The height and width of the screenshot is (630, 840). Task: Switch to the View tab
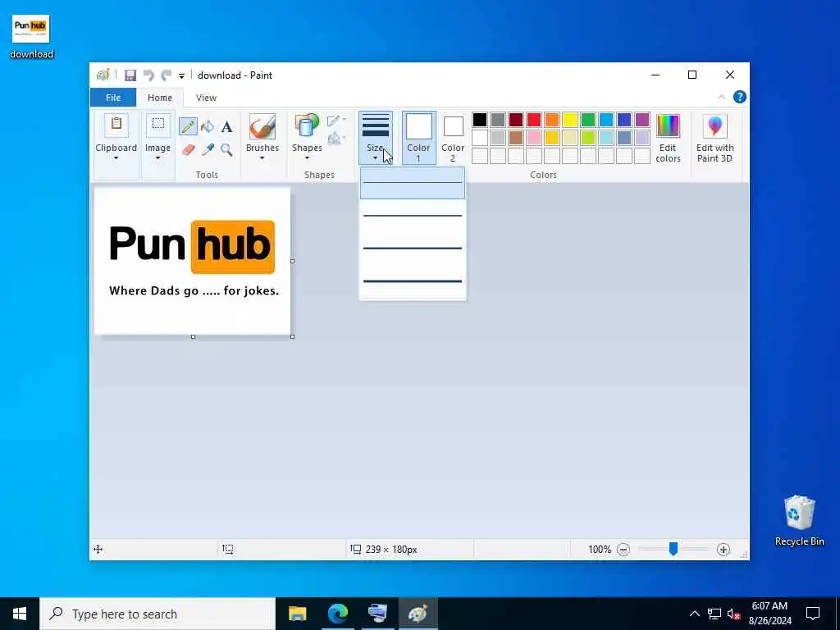pos(206,98)
